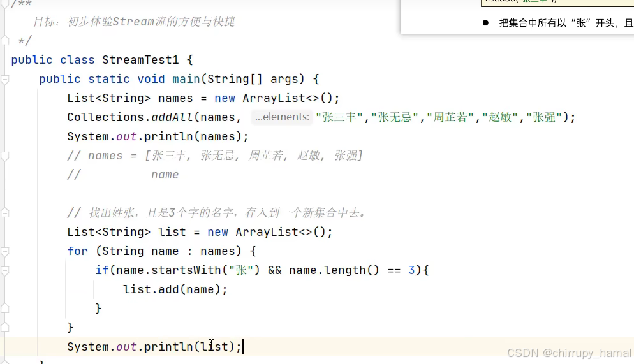Screen dimensions: 634x364
Task: Click the "张强" string literal in addAll
Action: point(544,117)
